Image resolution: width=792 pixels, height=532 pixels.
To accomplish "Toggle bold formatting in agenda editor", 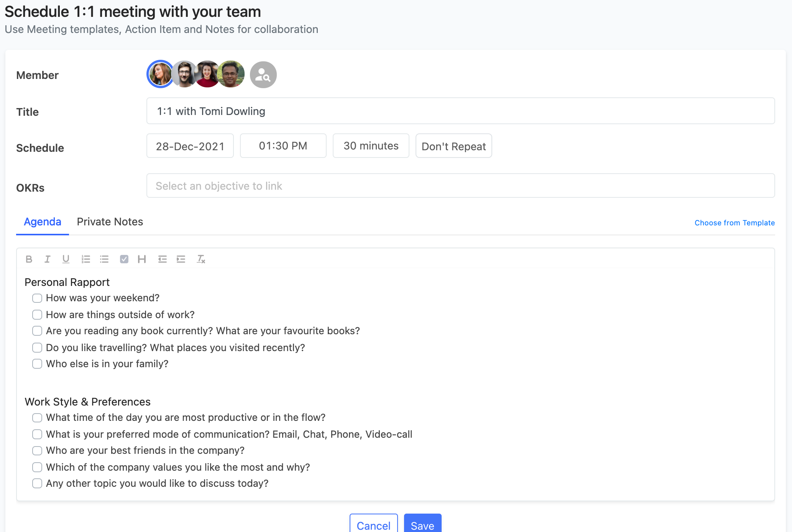I will pyautogui.click(x=29, y=259).
